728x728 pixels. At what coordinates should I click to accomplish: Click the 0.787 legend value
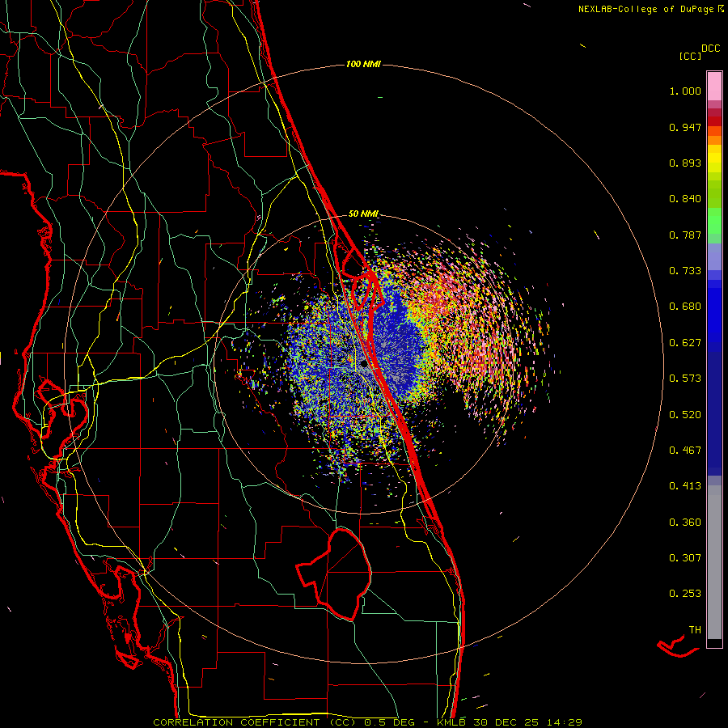pyautogui.click(x=685, y=235)
